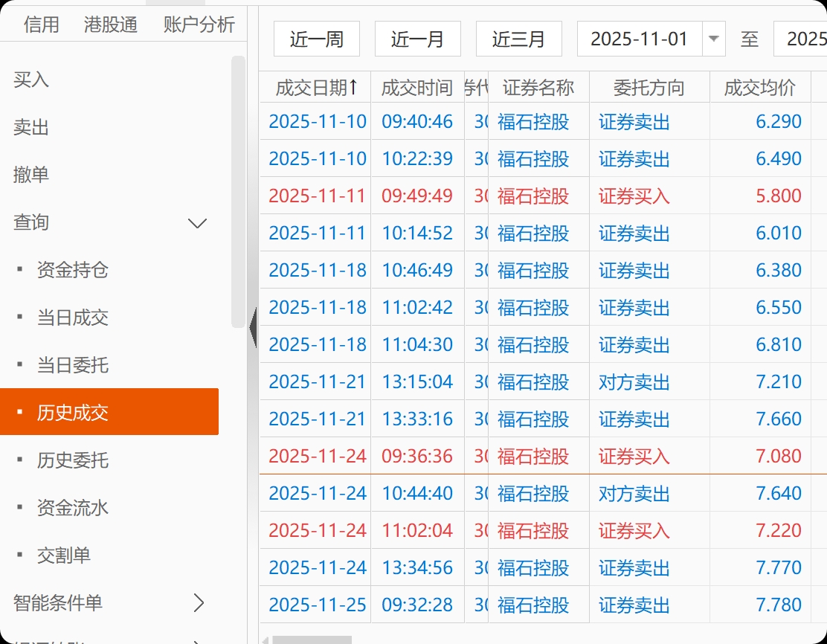
Task: Click price 6.380 in the table
Action: click(x=779, y=270)
